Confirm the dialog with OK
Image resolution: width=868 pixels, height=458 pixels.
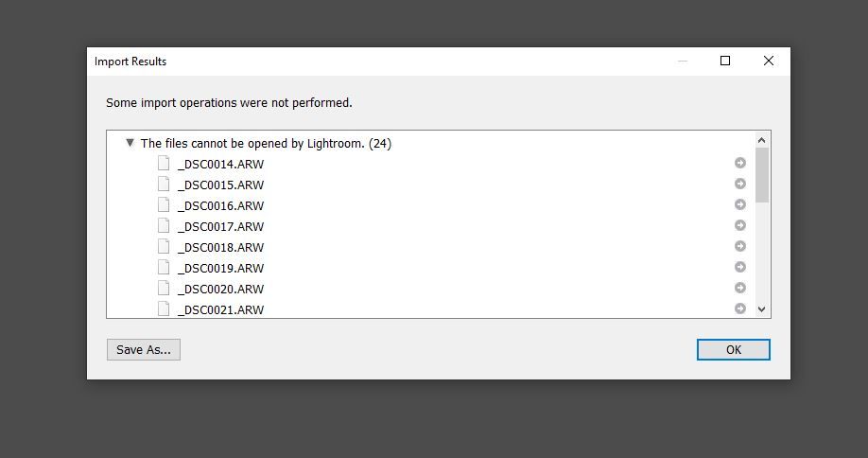[x=733, y=349]
